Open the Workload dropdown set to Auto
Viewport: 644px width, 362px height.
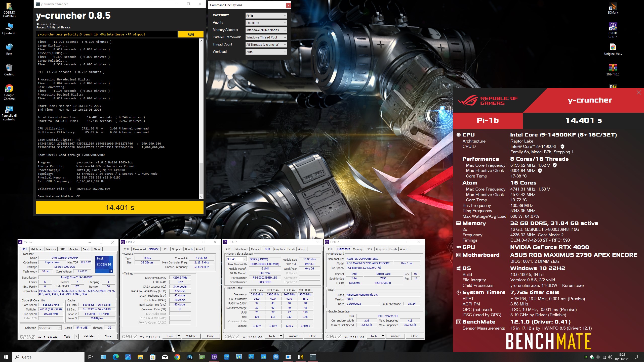point(266,52)
